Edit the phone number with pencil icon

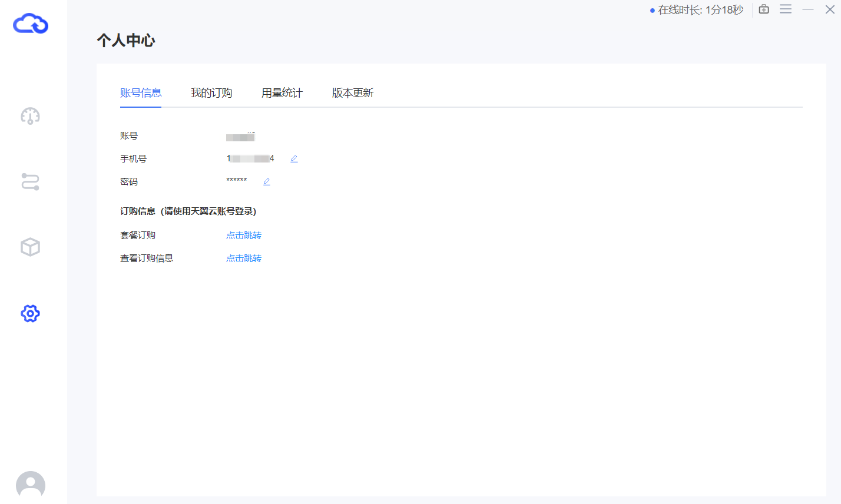coord(294,159)
